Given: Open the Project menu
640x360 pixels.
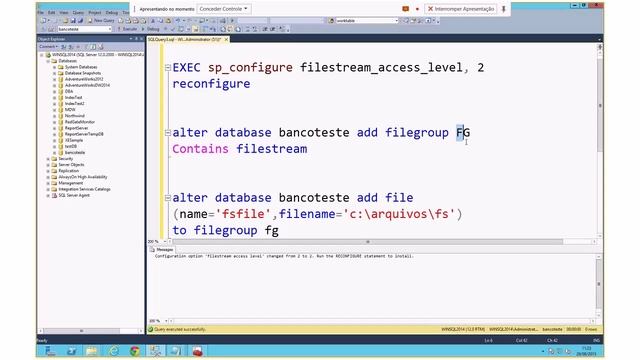Looking at the screenshot, I should tap(95, 13).
